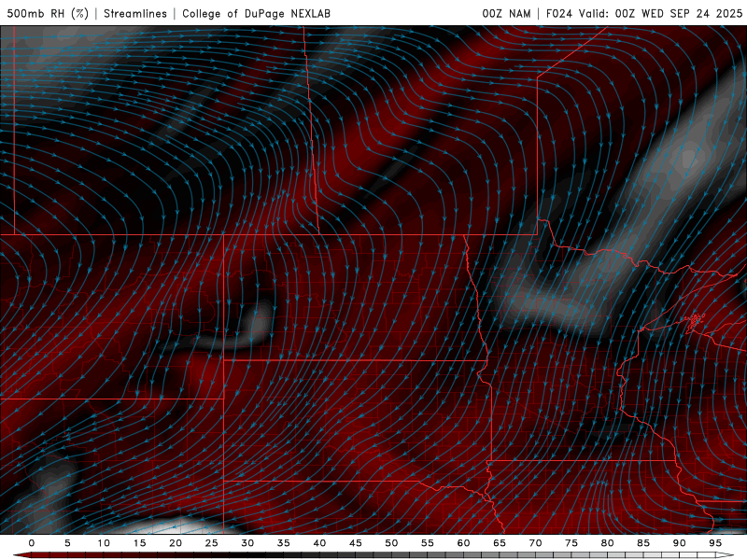
Task: Click 'College of DuPage NEXLAB' text
Action: pyautogui.click(x=256, y=13)
